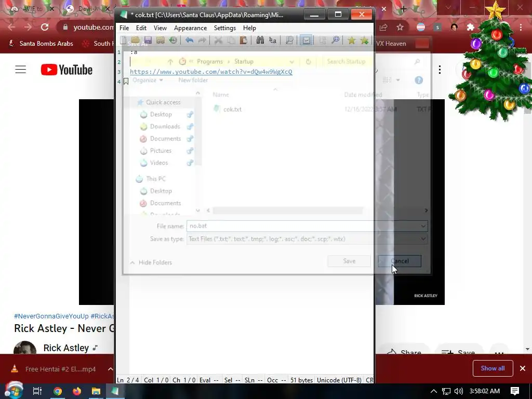Viewport: 532px width, 399px height.
Task: Click the Copy toolbar icon
Action: click(231, 41)
